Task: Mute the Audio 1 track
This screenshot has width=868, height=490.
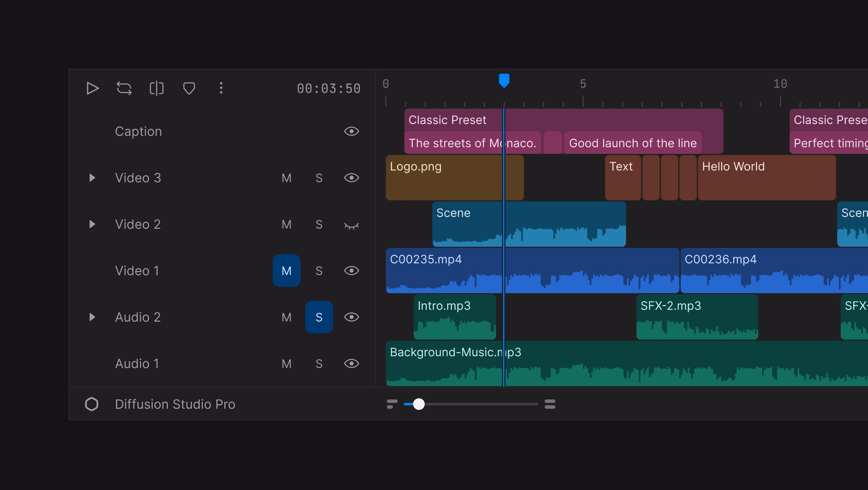Action: click(x=287, y=364)
